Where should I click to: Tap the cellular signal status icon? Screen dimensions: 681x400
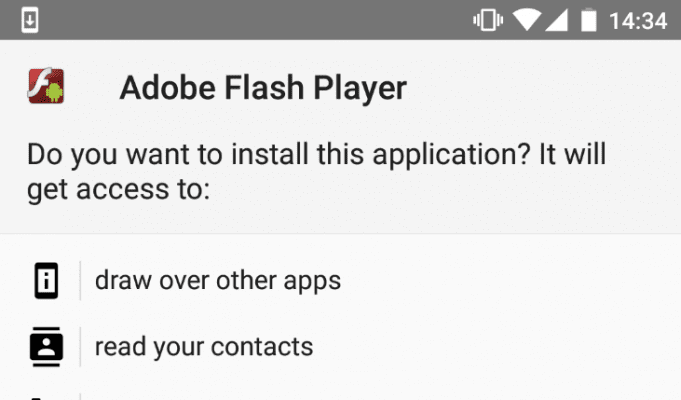(x=556, y=20)
